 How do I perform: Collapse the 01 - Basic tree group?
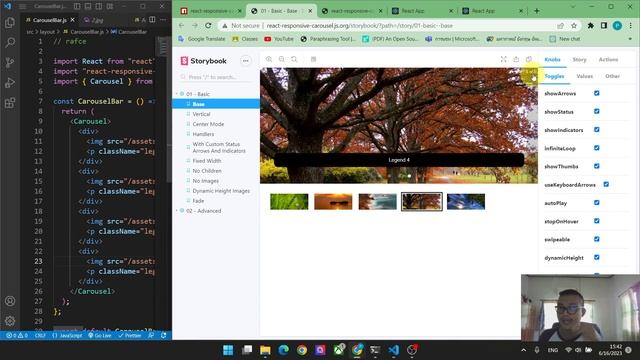198,94
